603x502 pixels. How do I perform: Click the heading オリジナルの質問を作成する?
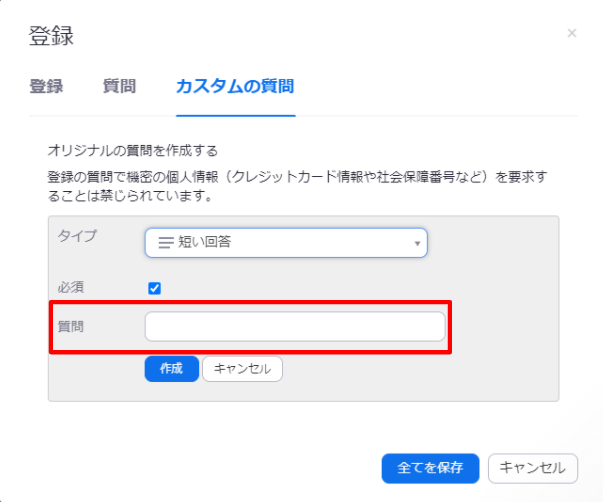(x=133, y=150)
